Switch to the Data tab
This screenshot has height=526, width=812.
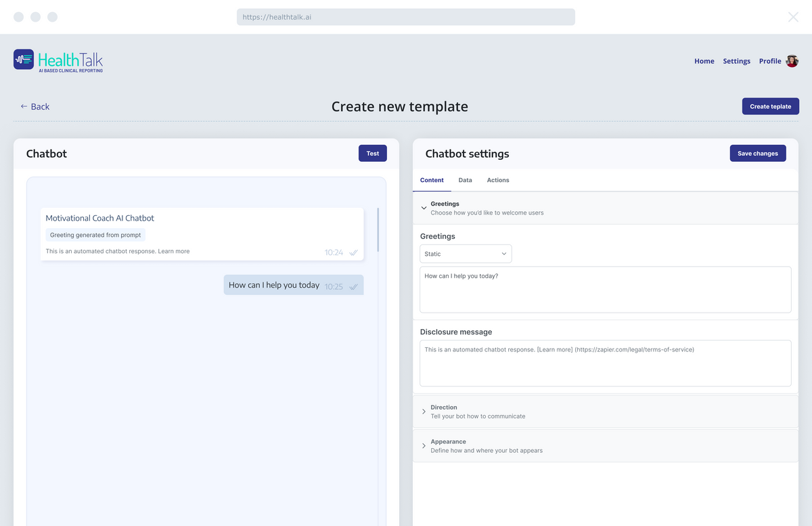coord(465,180)
